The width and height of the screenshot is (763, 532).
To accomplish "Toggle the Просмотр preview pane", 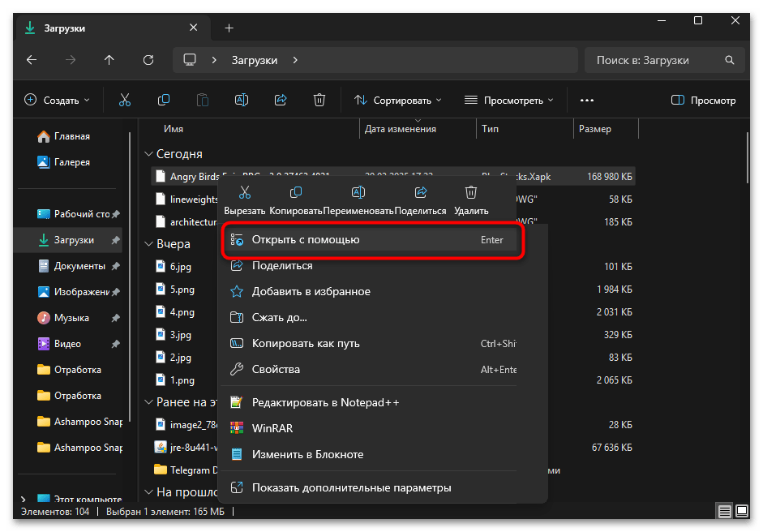I will (x=703, y=101).
